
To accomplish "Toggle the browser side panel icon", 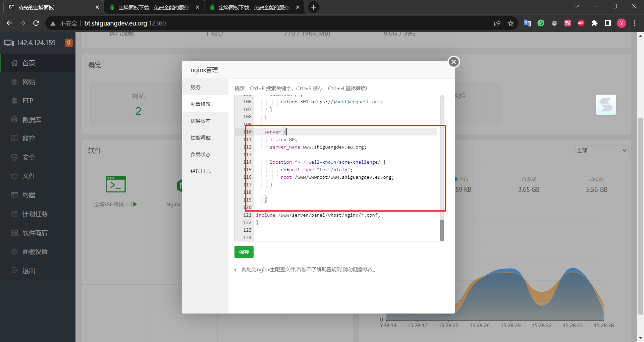I will click(608, 23).
